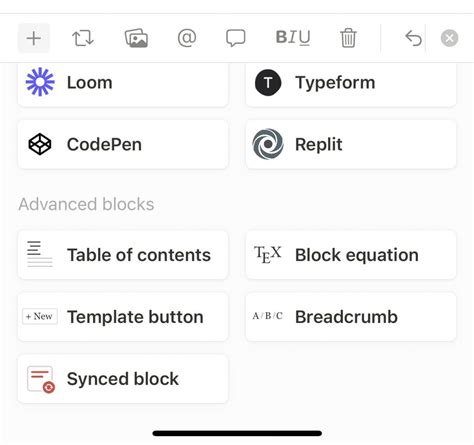
Task: Tap the @ mention icon
Action: coord(187,38)
